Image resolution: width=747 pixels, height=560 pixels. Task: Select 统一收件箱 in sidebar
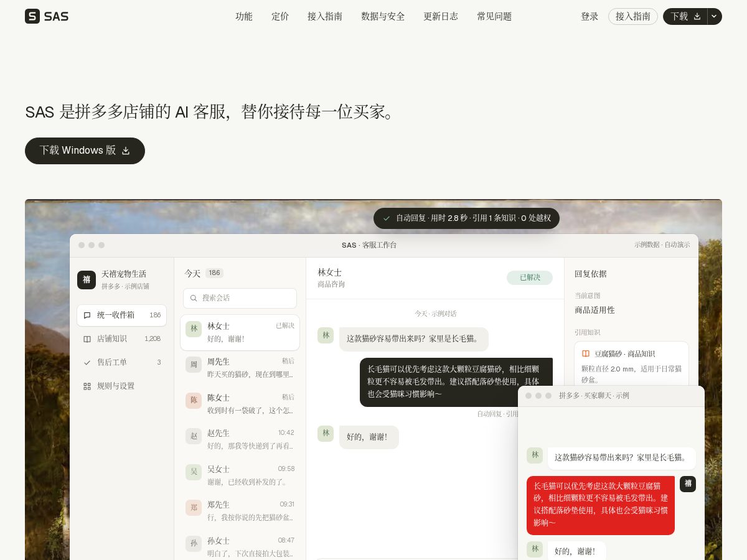pyautogui.click(x=121, y=315)
